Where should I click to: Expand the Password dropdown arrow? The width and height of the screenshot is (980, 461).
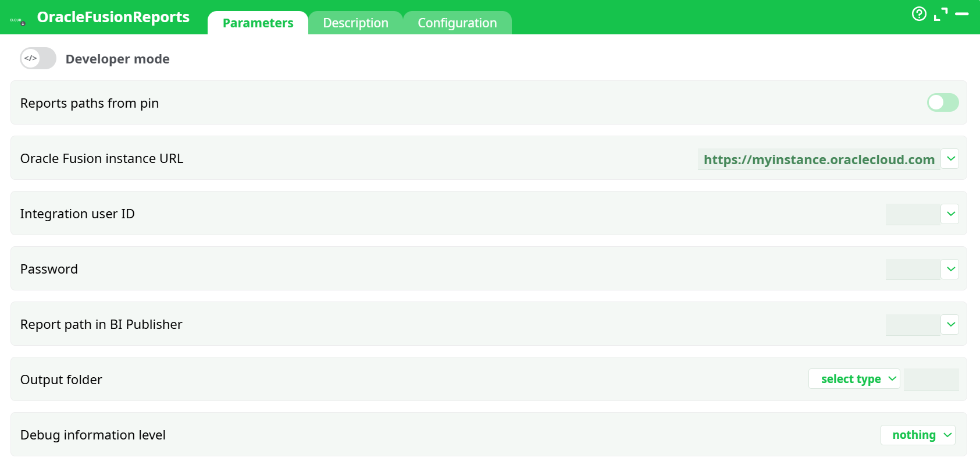pyautogui.click(x=950, y=269)
